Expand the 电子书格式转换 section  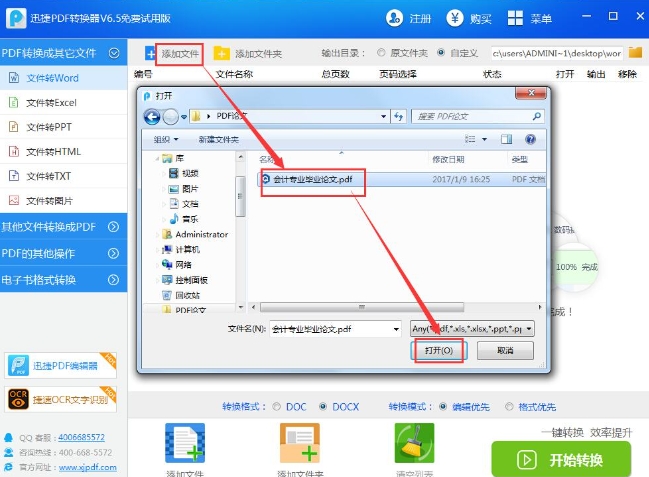tap(113, 280)
